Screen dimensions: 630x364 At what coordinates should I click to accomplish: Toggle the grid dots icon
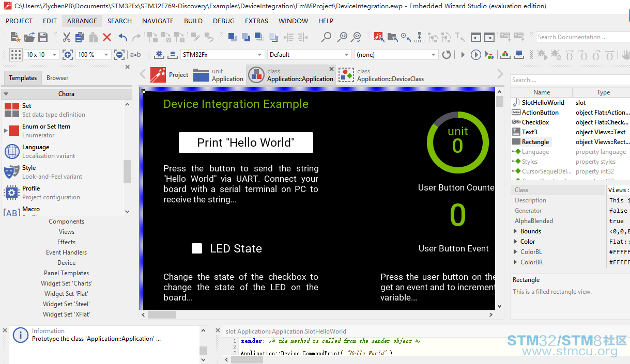coord(16,55)
